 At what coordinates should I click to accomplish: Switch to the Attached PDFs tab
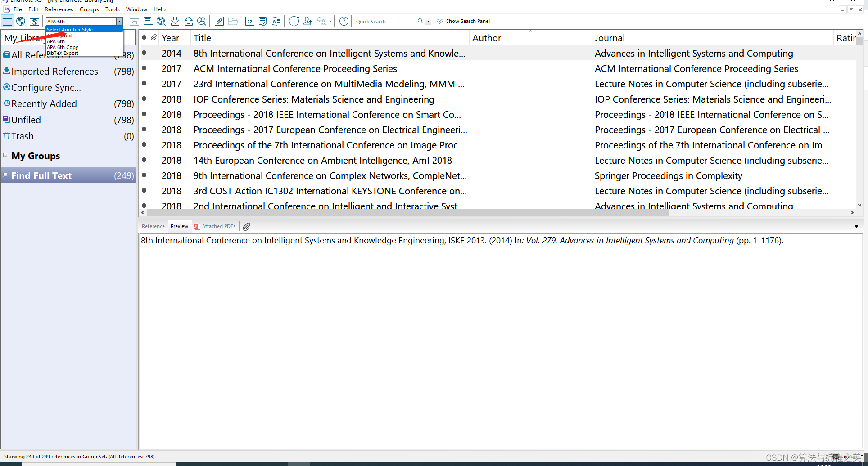(215, 226)
